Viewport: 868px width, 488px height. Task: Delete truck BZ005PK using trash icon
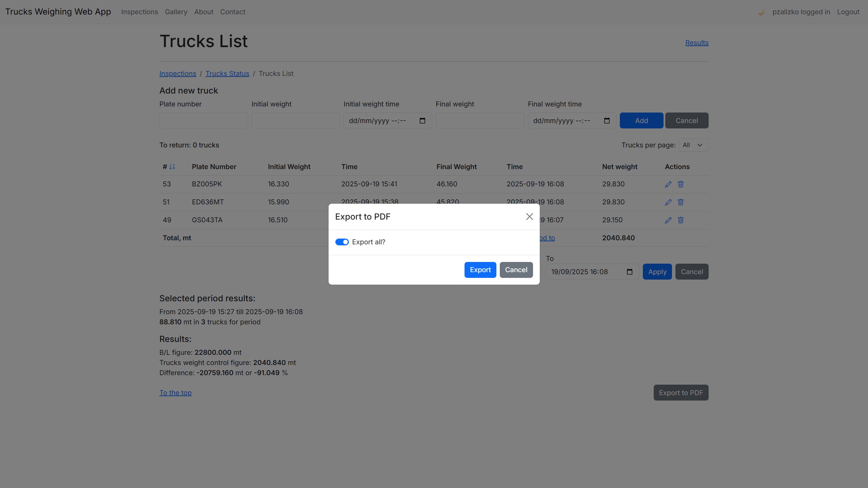680,184
